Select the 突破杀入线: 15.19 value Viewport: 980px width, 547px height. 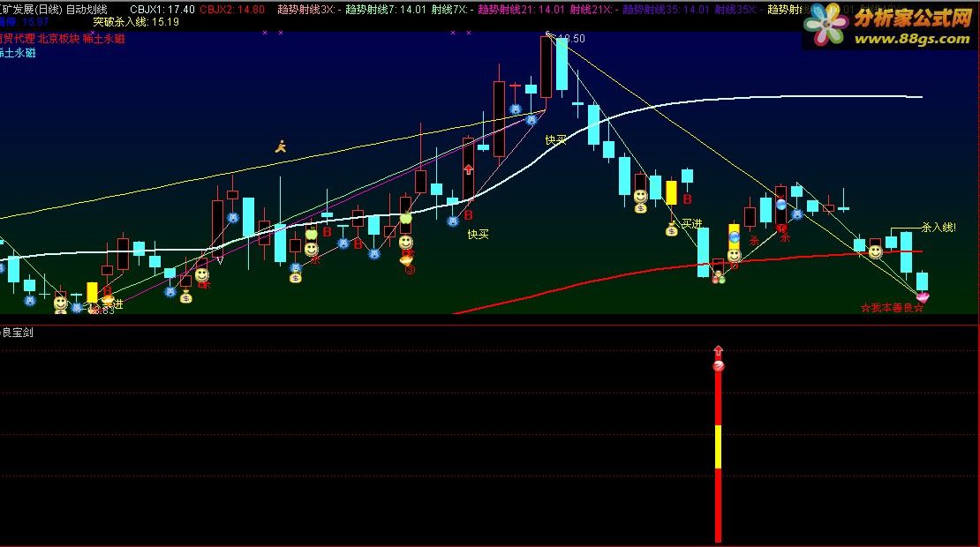pos(136,22)
